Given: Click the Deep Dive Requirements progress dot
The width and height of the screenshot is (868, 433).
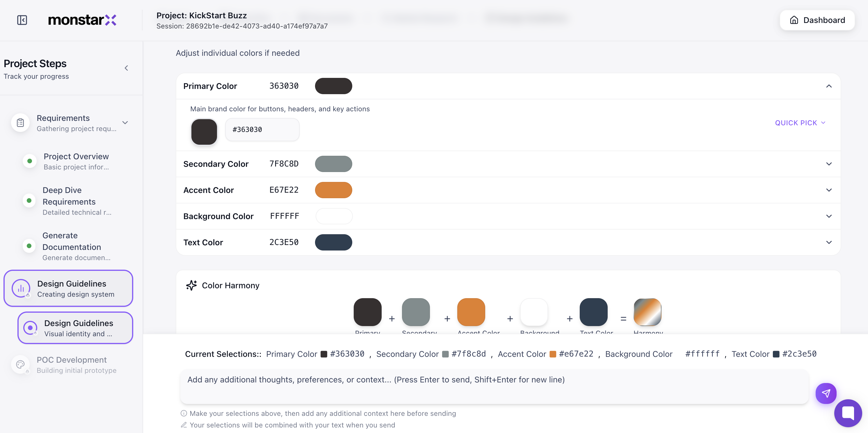Looking at the screenshot, I should (29, 200).
